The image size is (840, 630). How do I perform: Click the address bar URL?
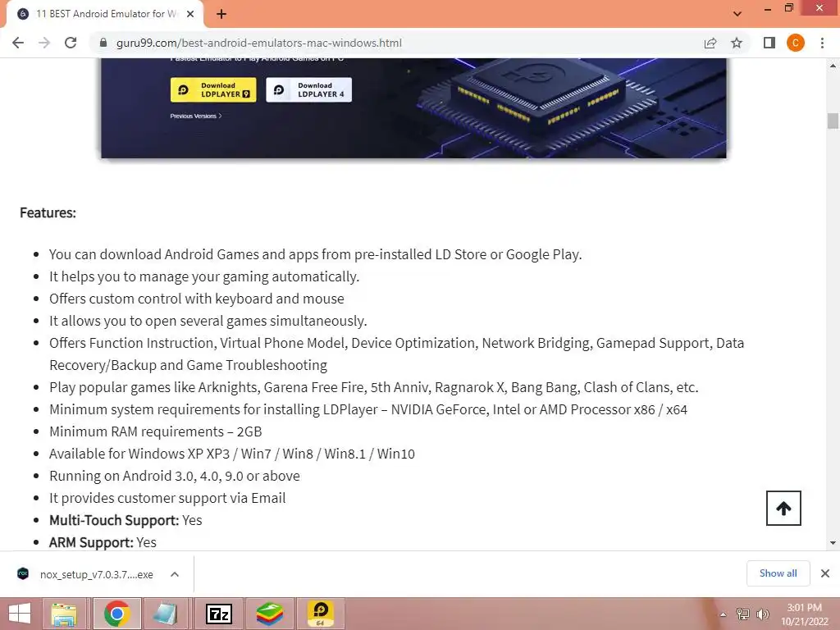[x=259, y=43]
